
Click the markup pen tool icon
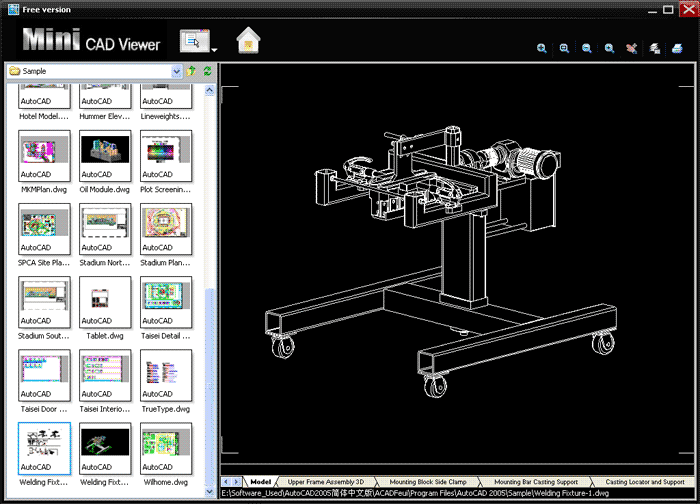pyautogui.click(x=632, y=48)
